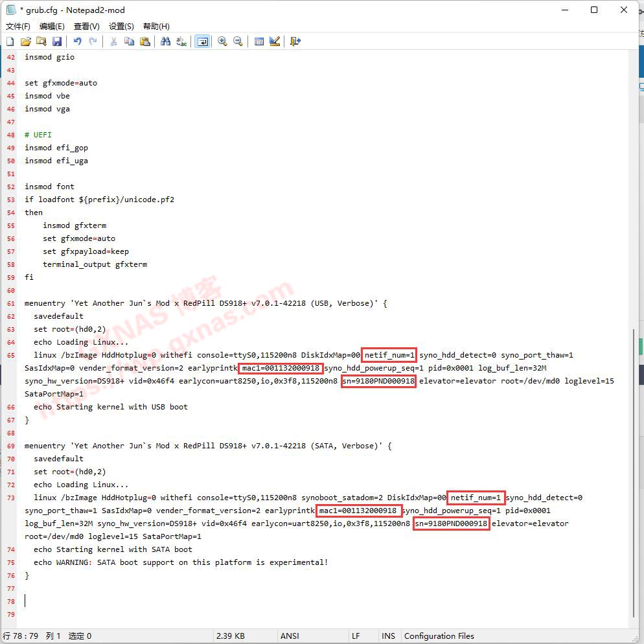Image resolution: width=644 pixels, height=644 pixels.
Task: Paste from clipboard via toolbar icon
Action: [145, 41]
